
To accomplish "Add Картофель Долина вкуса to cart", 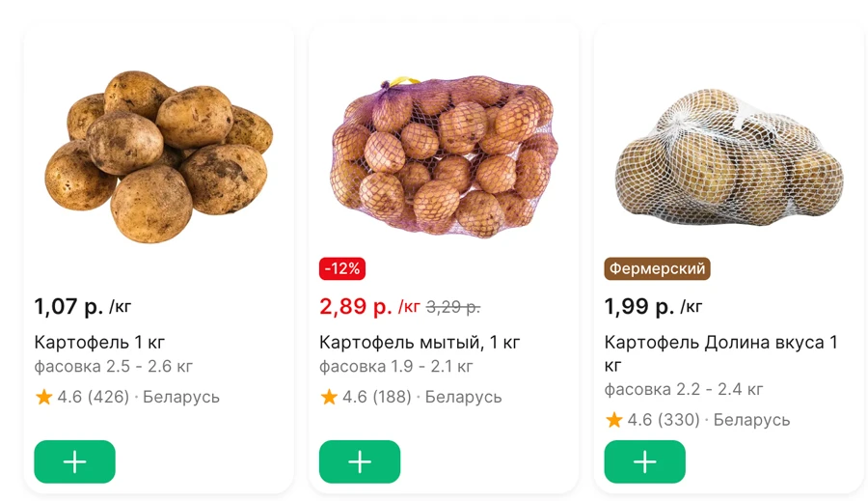I will coord(645,461).
